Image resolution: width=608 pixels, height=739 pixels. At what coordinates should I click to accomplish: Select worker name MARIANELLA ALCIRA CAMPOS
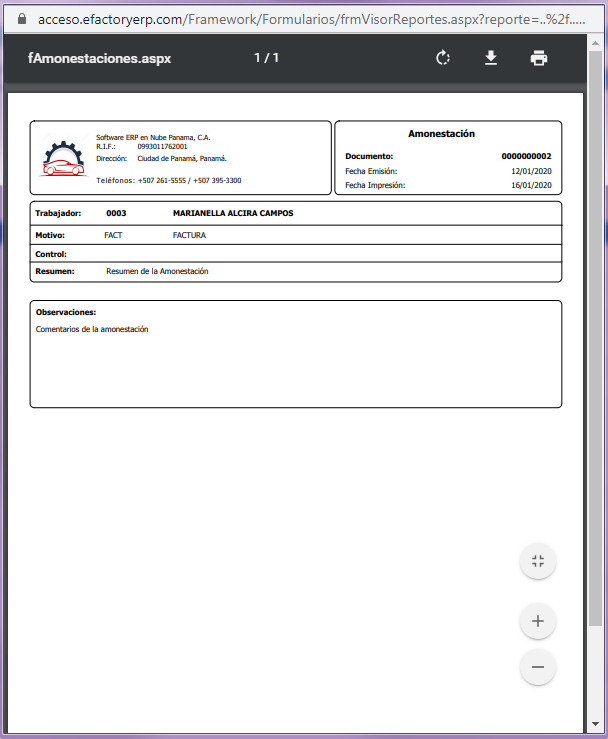coord(233,213)
